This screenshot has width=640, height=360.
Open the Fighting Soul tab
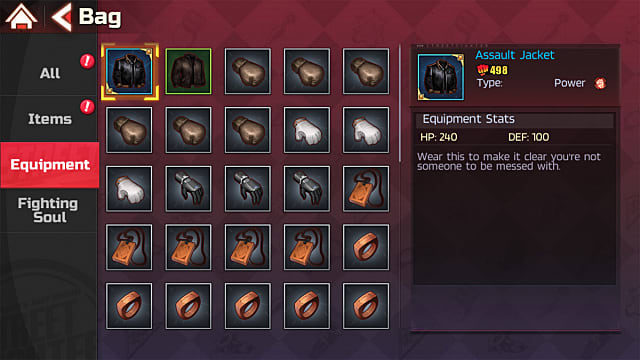[49, 210]
